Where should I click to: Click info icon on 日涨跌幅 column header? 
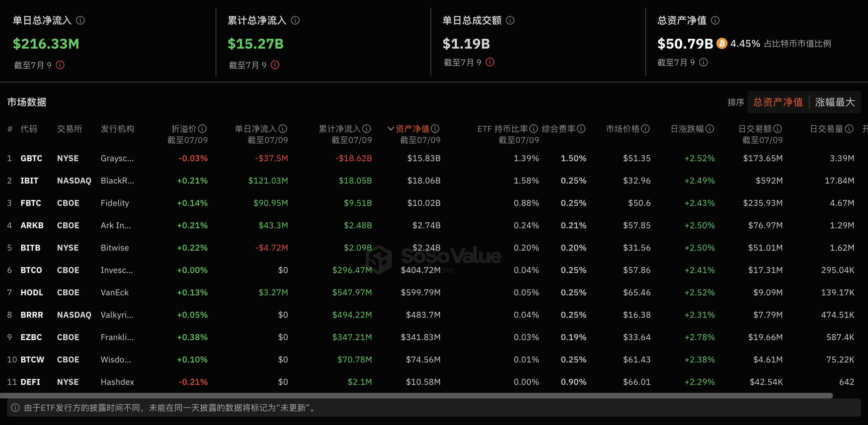(x=710, y=129)
